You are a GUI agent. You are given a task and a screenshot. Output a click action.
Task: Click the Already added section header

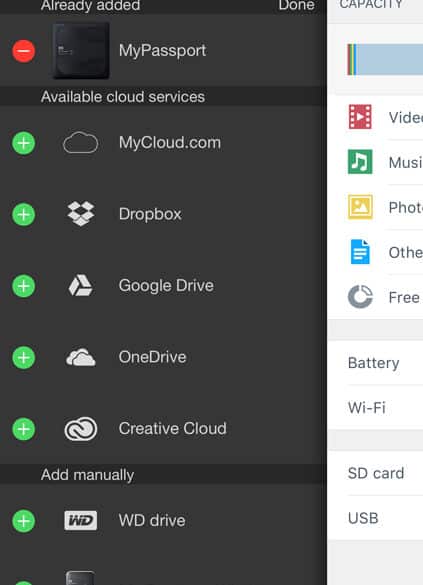(91, 5)
